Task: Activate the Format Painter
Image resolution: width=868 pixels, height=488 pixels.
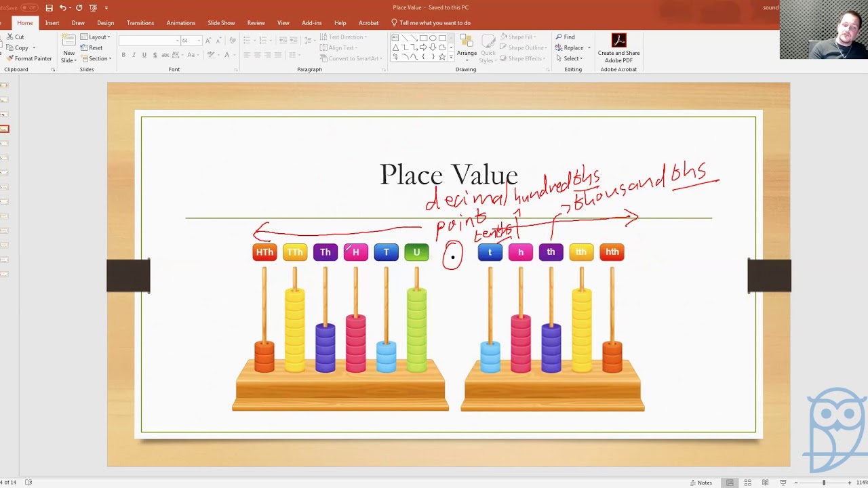Action: (x=29, y=58)
